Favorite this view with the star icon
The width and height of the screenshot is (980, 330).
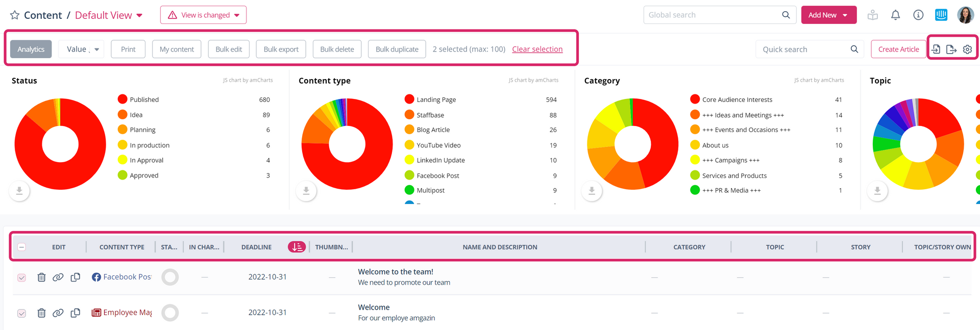[x=15, y=15]
